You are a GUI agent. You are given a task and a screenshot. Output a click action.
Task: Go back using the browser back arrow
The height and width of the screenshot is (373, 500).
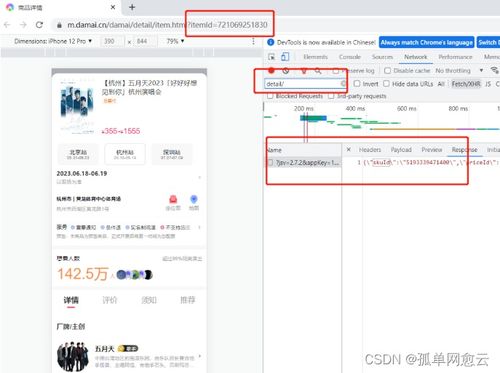[x=7, y=25]
